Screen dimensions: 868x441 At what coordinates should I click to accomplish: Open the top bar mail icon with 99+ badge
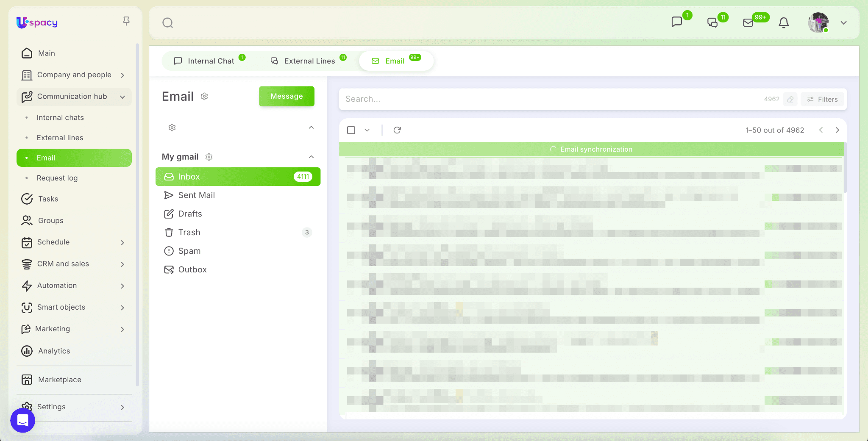click(748, 23)
